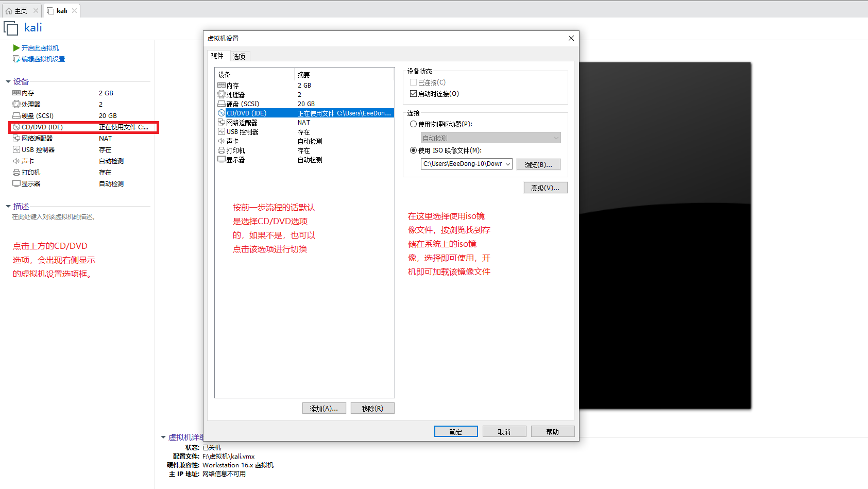Click the memory icon in dialog device list
This screenshot has width=868, height=489.
pyautogui.click(x=222, y=86)
